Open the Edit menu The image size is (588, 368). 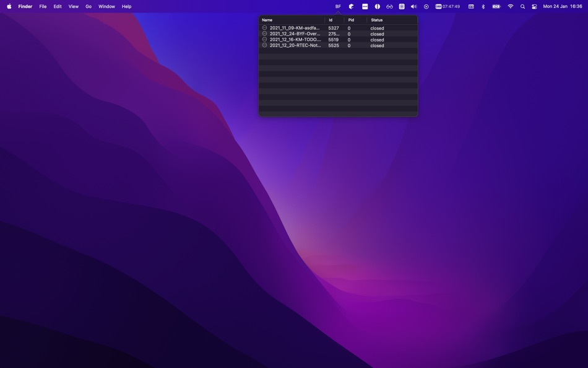(x=58, y=6)
